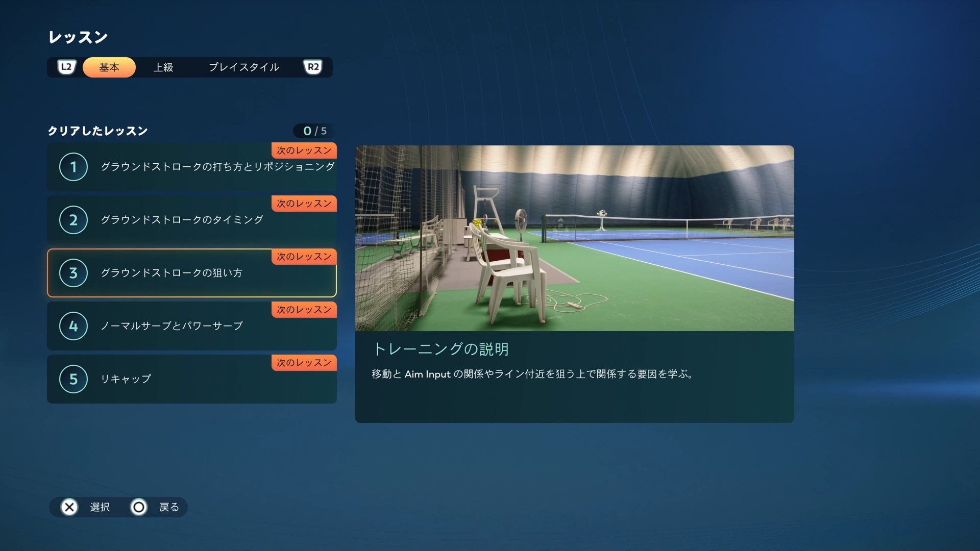
Task: Select the 基本 tab
Action: point(109,67)
